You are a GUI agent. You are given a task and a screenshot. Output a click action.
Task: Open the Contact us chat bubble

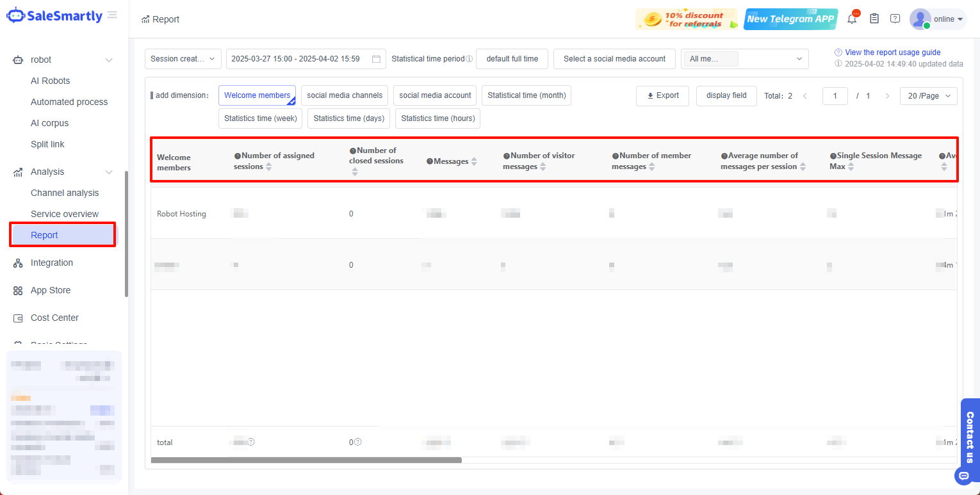[x=965, y=475]
